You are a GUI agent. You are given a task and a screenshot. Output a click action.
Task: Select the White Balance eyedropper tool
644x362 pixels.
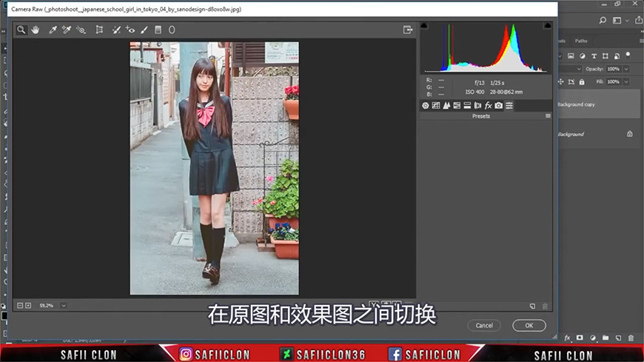(x=53, y=30)
